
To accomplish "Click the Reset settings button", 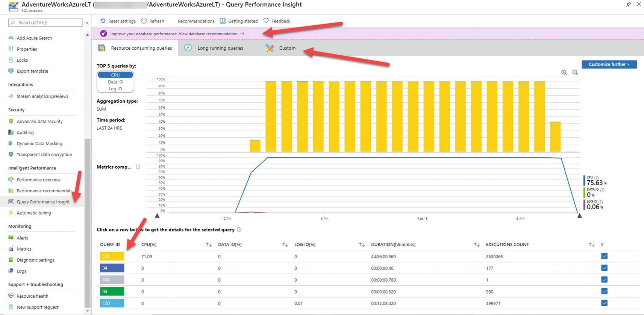I will click(118, 21).
